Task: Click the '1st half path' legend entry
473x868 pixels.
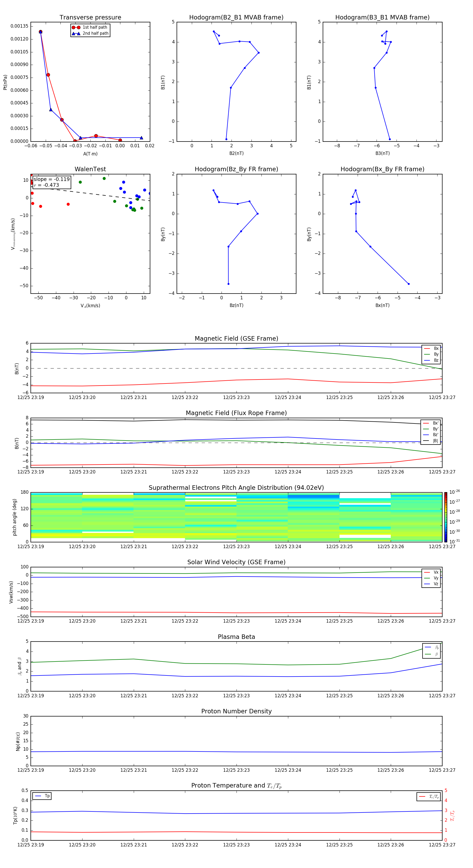Action: click(x=90, y=27)
